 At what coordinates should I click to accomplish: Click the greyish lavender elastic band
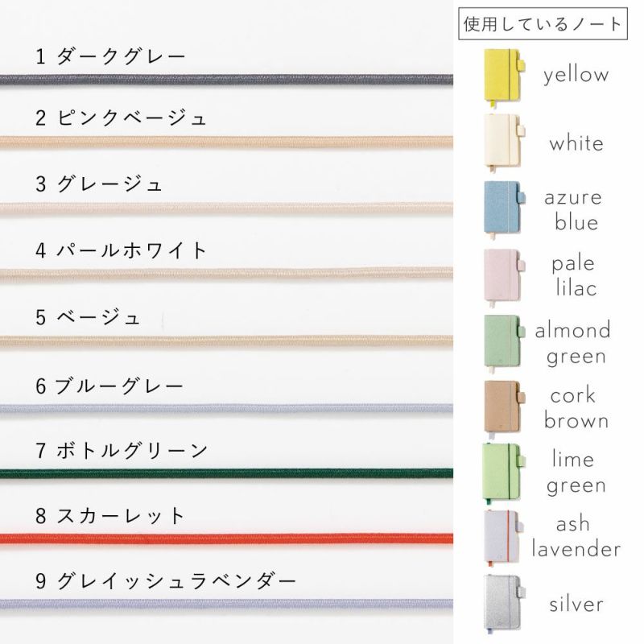coord(226,603)
